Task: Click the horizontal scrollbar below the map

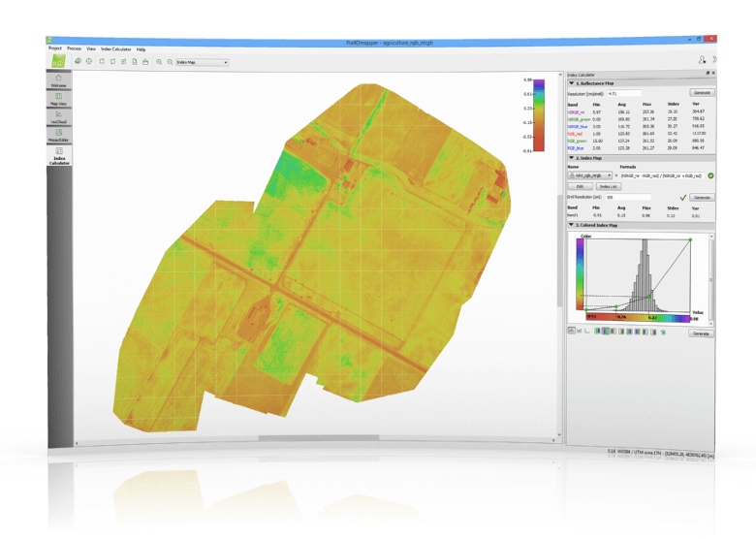Action: click(x=318, y=438)
